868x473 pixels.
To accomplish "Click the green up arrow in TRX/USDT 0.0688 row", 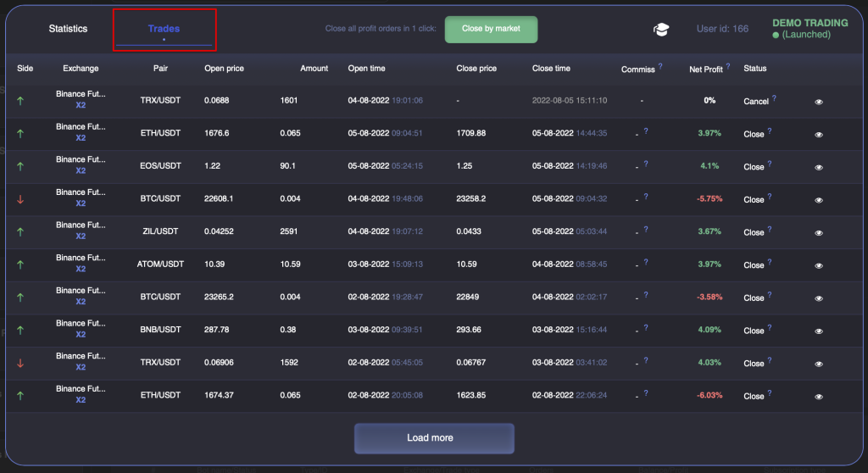I will [20, 101].
